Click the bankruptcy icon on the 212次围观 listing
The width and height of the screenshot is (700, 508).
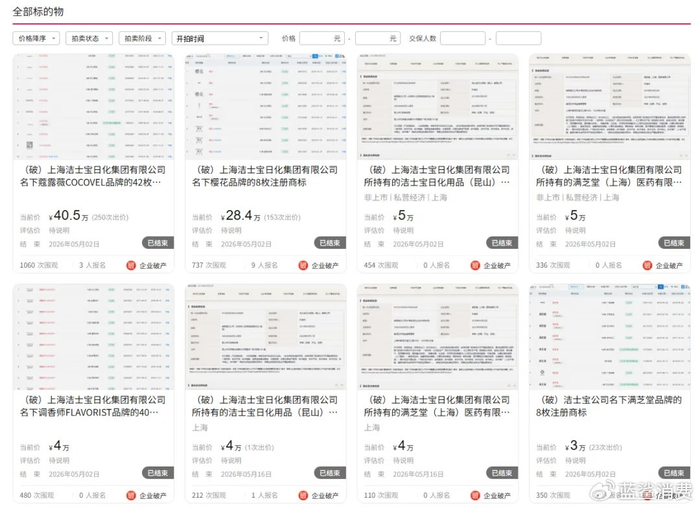click(x=303, y=496)
